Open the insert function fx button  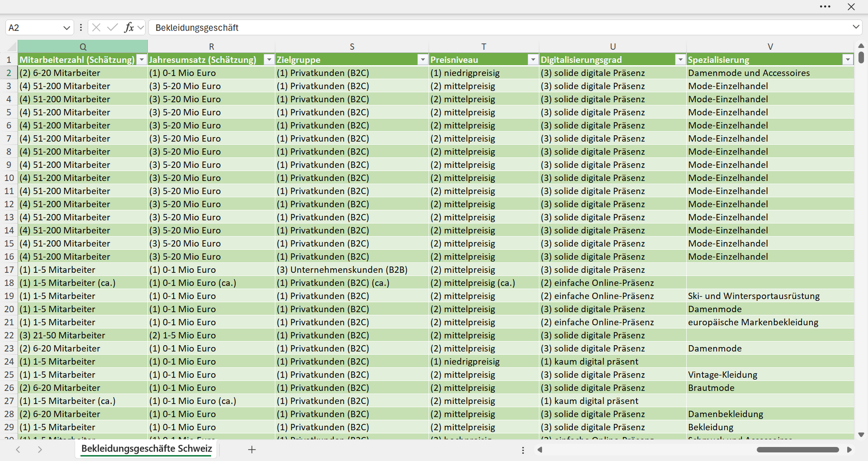pyautogui.click(x=129, y=28)
